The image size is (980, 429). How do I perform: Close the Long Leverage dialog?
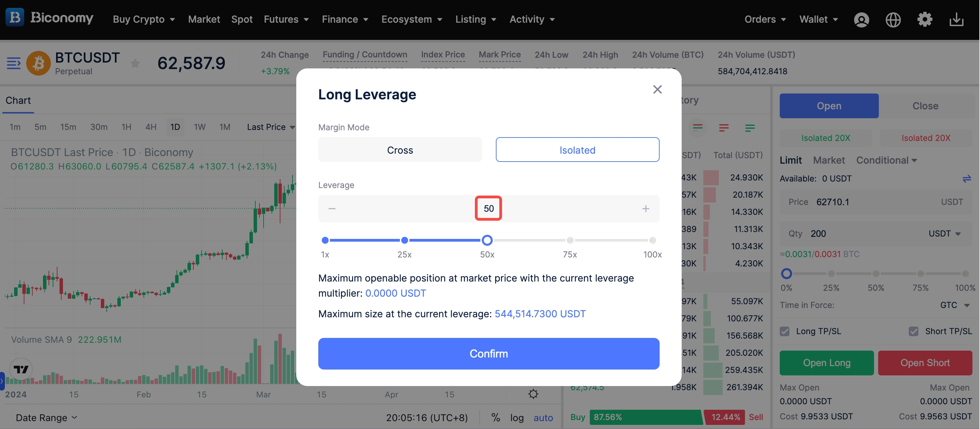pos(657,89)
